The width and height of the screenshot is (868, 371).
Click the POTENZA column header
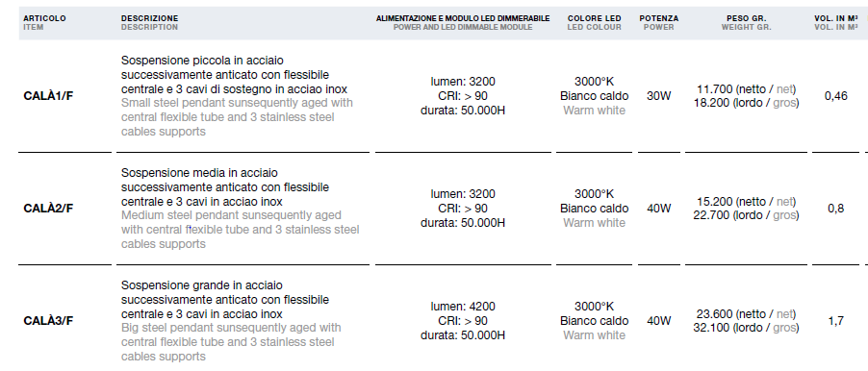point(659,19)
